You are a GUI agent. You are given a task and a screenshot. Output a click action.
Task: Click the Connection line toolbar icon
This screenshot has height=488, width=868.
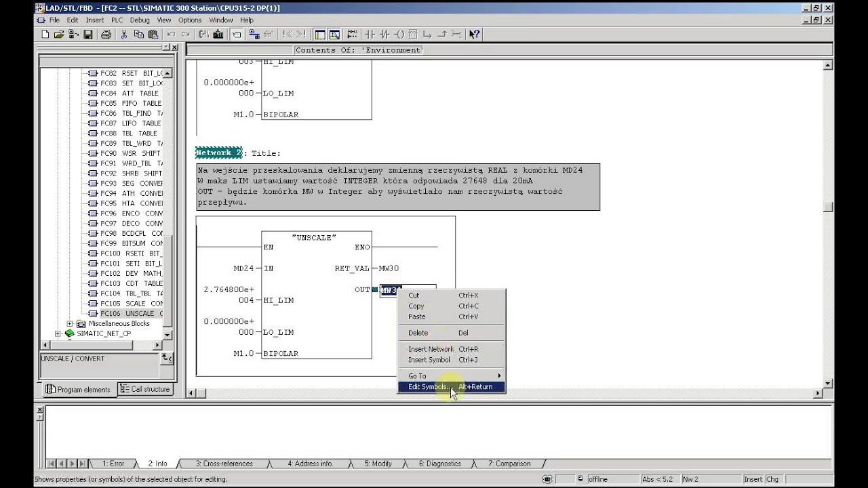coord(456,35)
